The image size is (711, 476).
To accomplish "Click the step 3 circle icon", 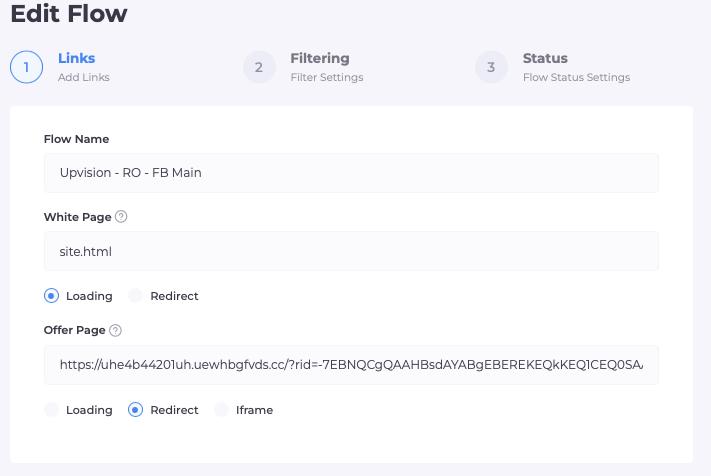I will pyautogui.click(x=491, y=67).
